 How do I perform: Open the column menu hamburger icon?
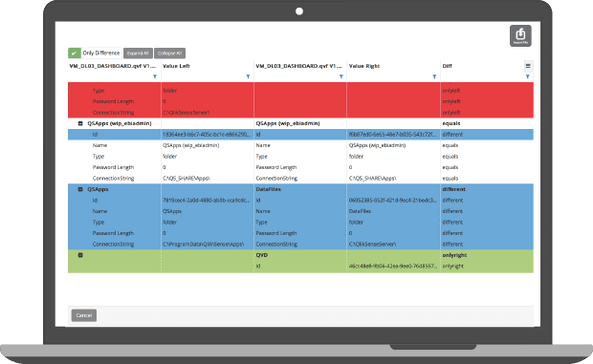click(528, 66)
